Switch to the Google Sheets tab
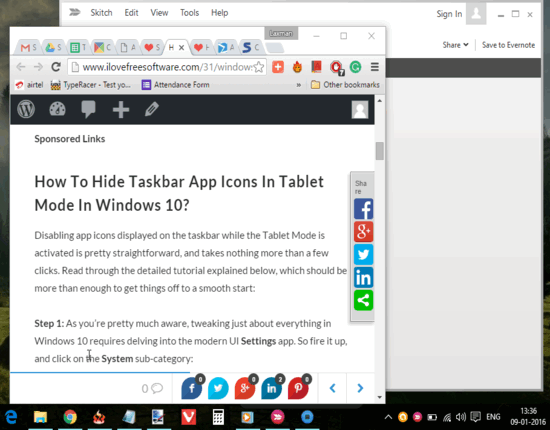Image resolution: width=550 pixels, height=430 pixels. click(78, 48)
